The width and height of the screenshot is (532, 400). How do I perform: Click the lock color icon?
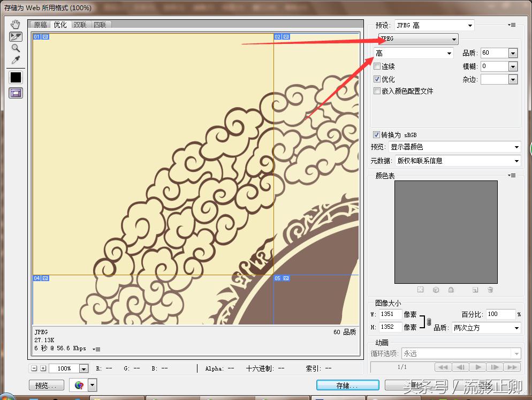click(x=451, y=290)
